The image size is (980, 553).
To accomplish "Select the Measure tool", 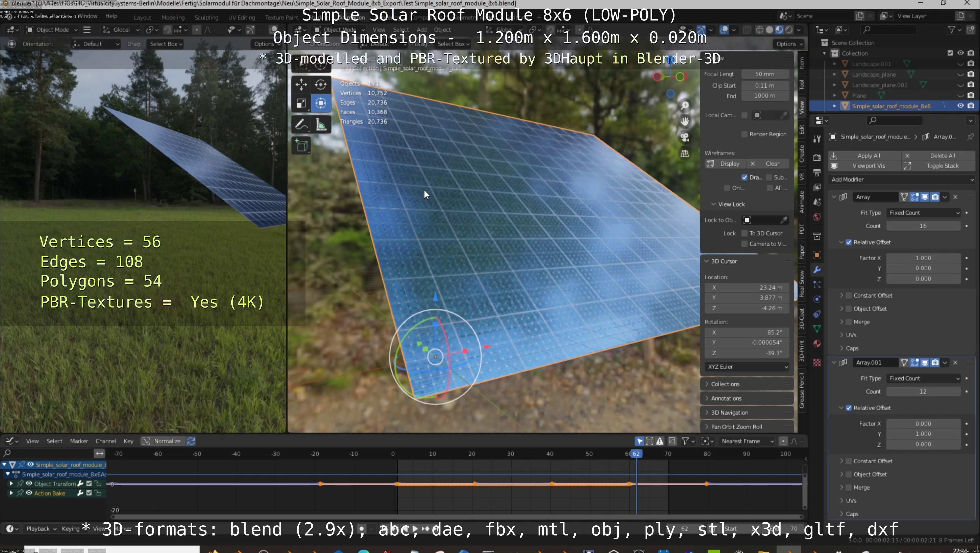I will [x=321, y=124].
